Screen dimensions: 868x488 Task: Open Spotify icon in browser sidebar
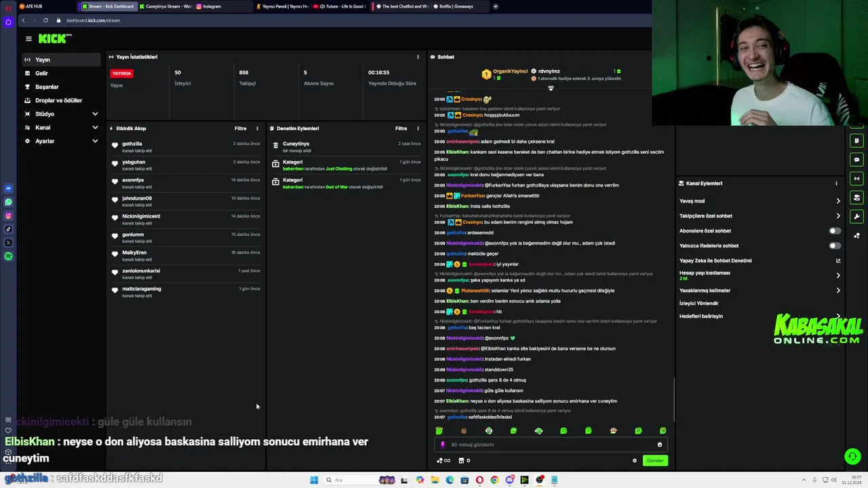8,256
